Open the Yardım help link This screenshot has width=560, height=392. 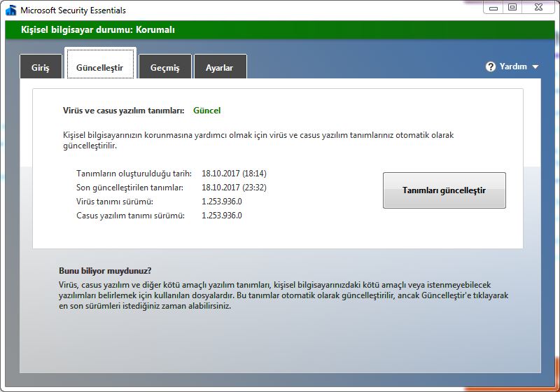[x=513, y=66]
